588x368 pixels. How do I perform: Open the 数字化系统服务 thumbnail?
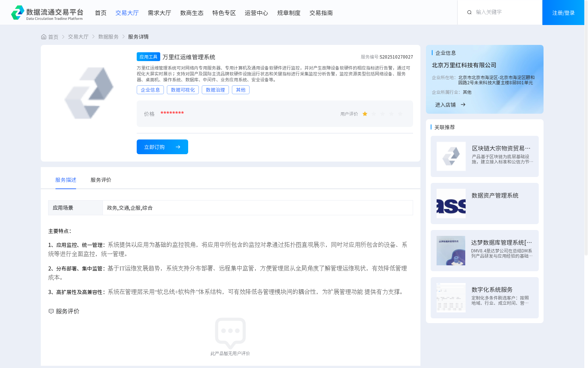point(451,298)
